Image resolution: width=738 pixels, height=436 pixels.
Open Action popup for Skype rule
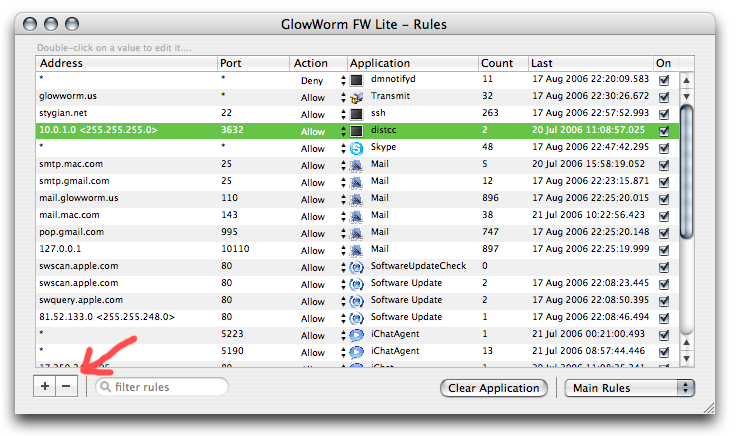tap(343, 148)
